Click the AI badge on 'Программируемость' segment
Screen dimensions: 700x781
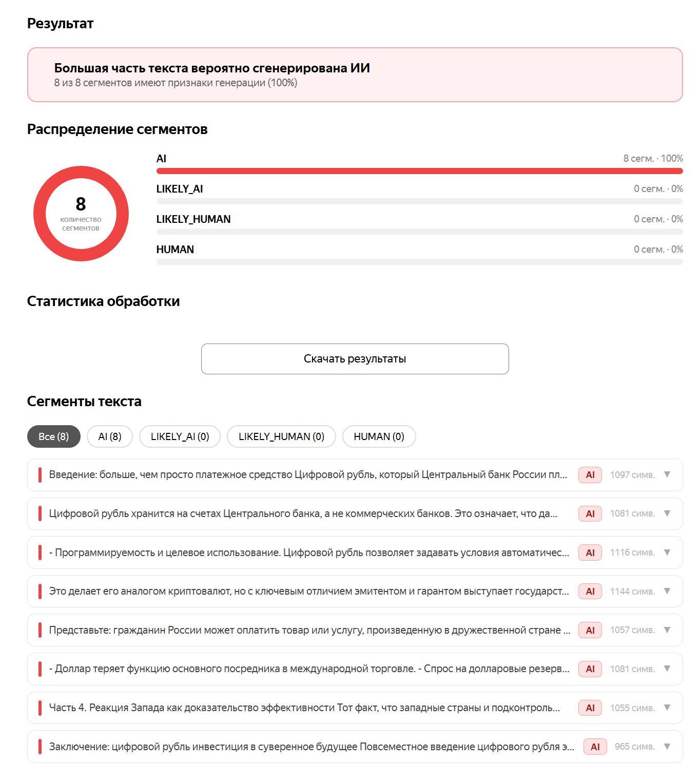pyautogui.click(x=590, y=553)
